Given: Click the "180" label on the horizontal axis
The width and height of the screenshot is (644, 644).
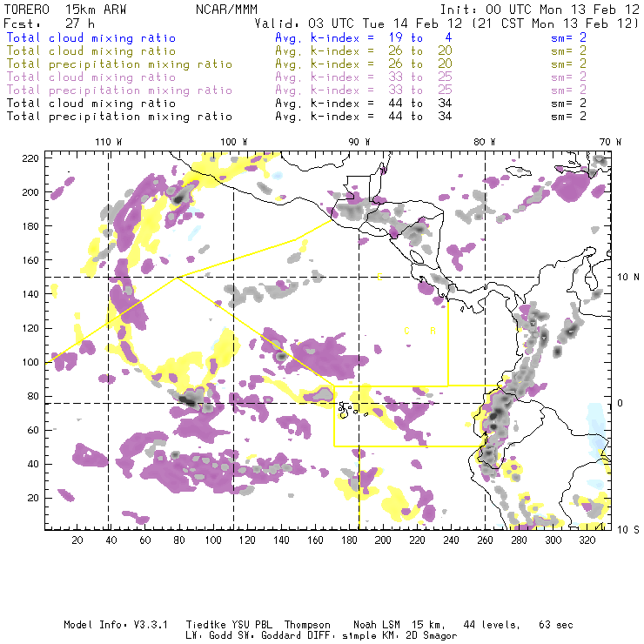Looking at the screenshot, I should click(x=349, y=540).
